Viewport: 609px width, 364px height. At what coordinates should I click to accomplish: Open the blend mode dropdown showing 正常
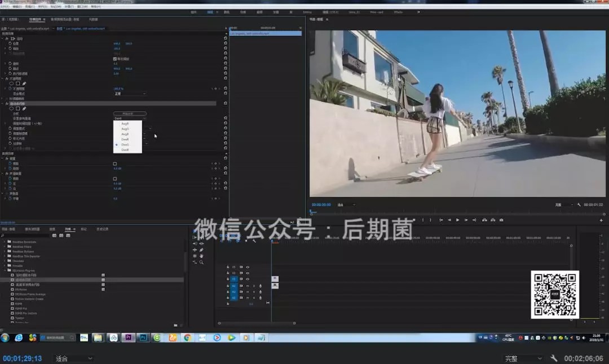[130, 94]
